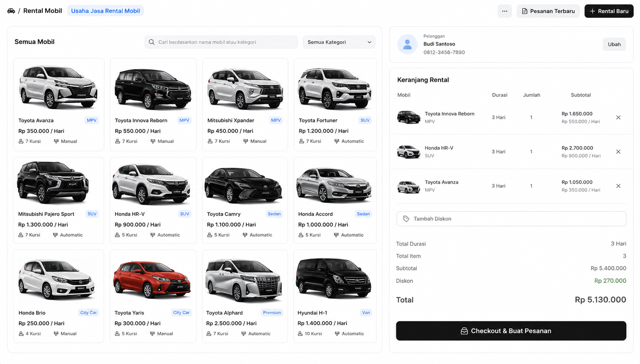Select the Toyota Innova Reborn car image

[x=153, y=89]
